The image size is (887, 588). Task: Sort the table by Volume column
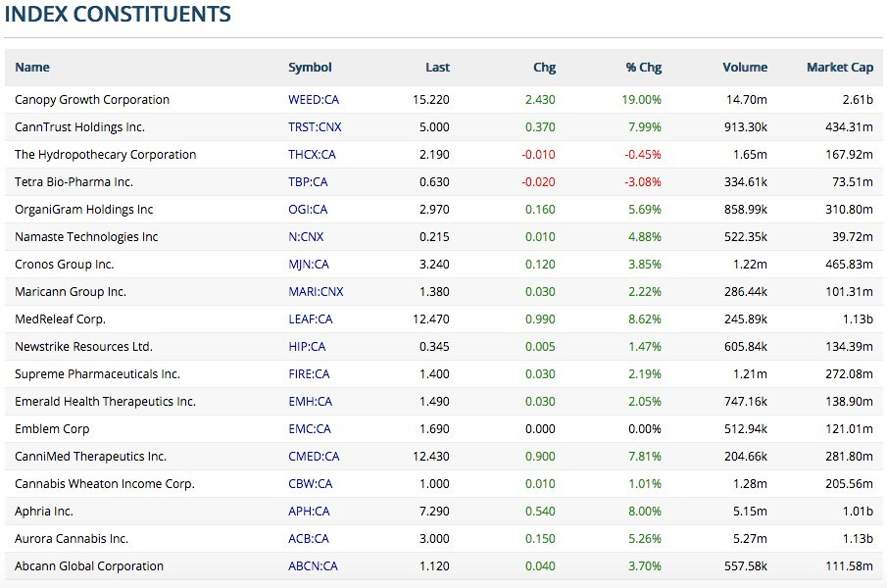point(745,68)
